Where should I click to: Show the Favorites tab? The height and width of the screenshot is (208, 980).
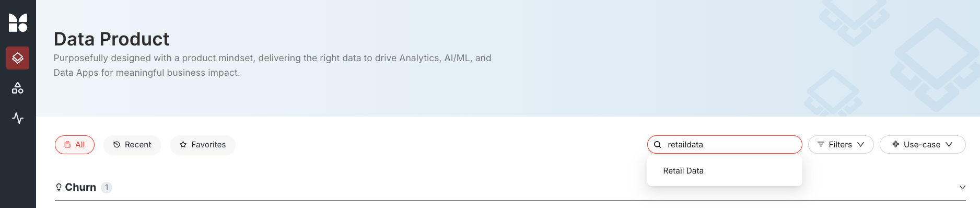click(x=203, y=145)
